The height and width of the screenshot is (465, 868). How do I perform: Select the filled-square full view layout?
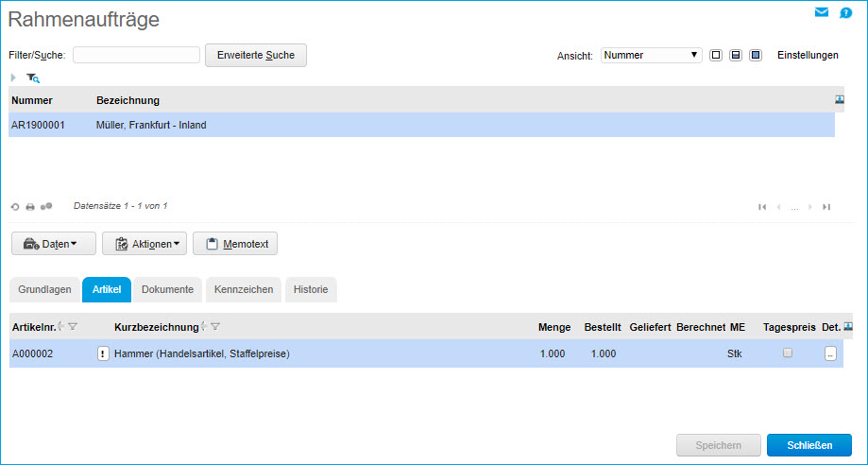pos(756,55)
